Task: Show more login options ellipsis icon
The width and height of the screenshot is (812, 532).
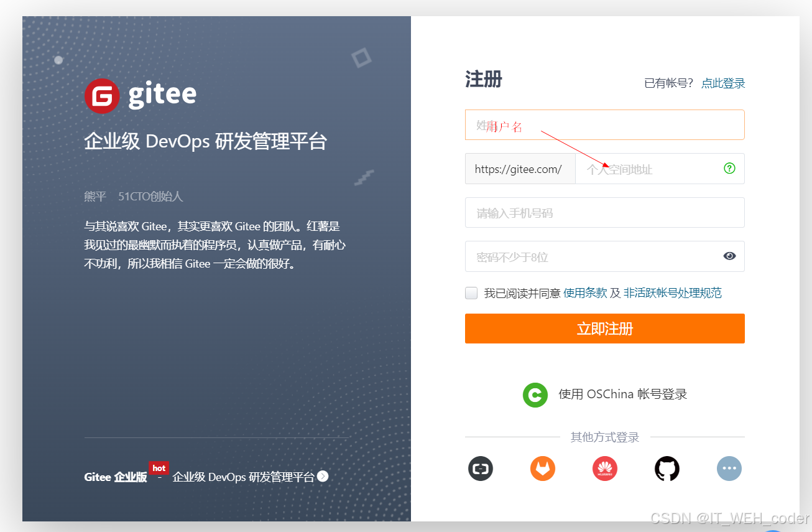Action: (x=729, y=468)
